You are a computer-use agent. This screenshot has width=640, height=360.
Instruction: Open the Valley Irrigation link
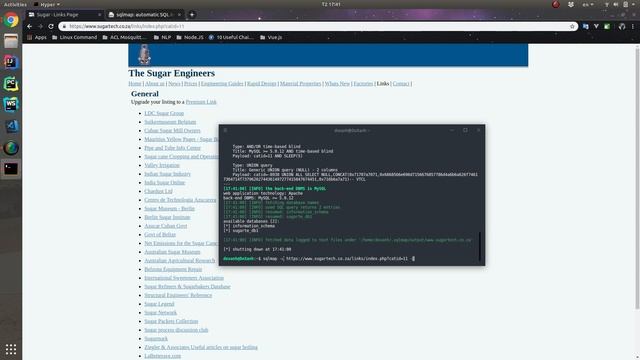tap(162, 165)
